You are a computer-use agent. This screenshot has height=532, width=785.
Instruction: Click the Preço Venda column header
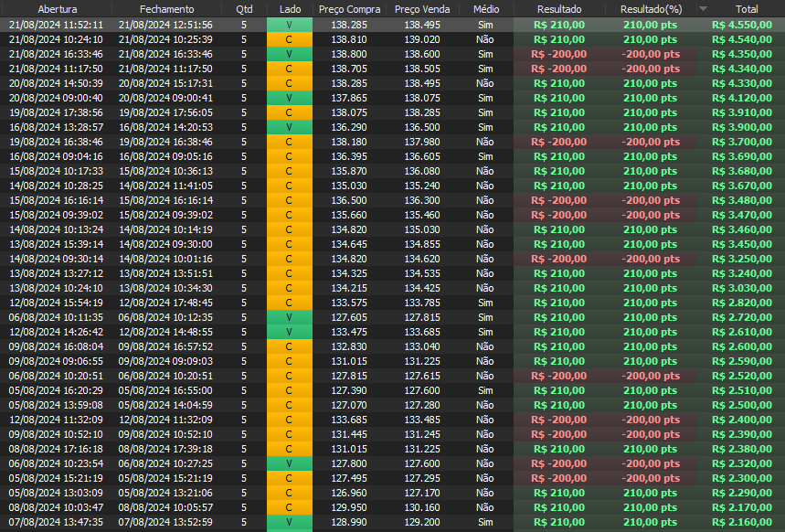point(421,9)
